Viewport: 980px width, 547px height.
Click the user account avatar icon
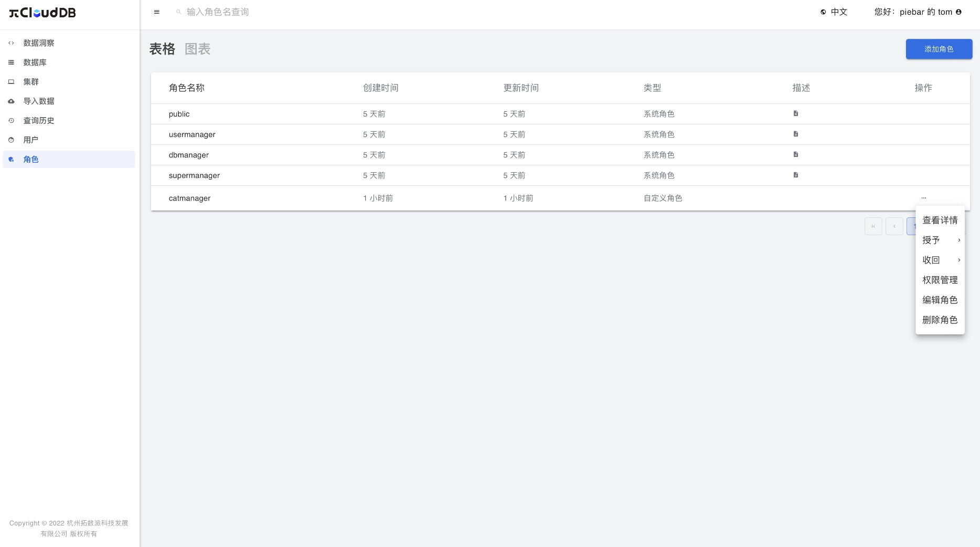[x=958, y=12]
